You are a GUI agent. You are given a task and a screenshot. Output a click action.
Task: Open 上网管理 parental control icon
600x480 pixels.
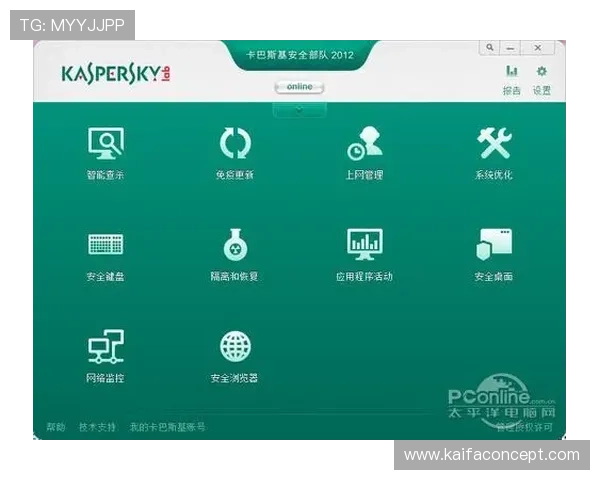364,143
